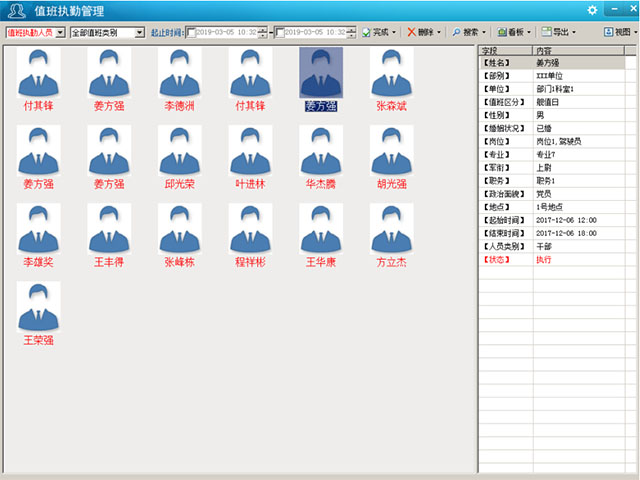Select the 【职务】 field row
The image size is (640, 480).
pyautogui.click(x=552, y=181)
